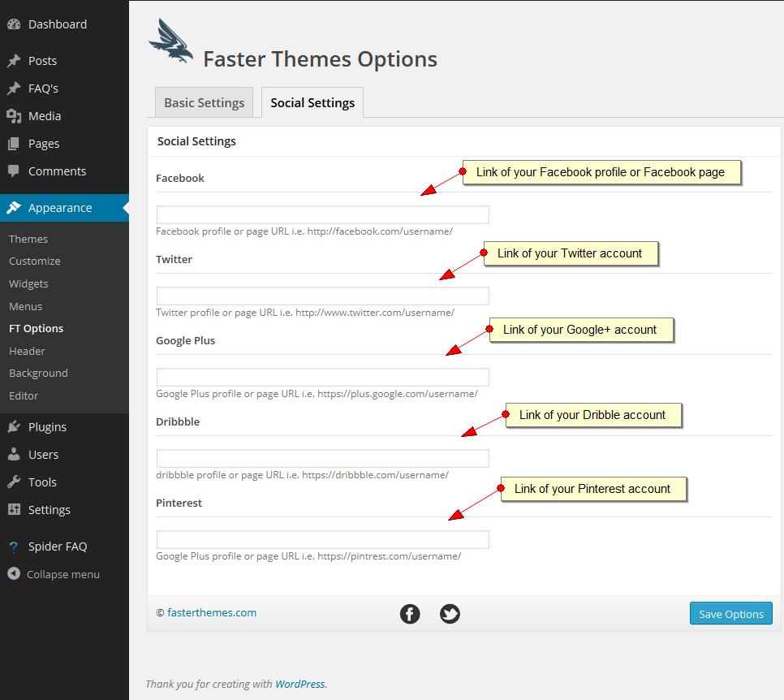Open Widgets under Appearance
784x700 pixels.
click(28, 283)
